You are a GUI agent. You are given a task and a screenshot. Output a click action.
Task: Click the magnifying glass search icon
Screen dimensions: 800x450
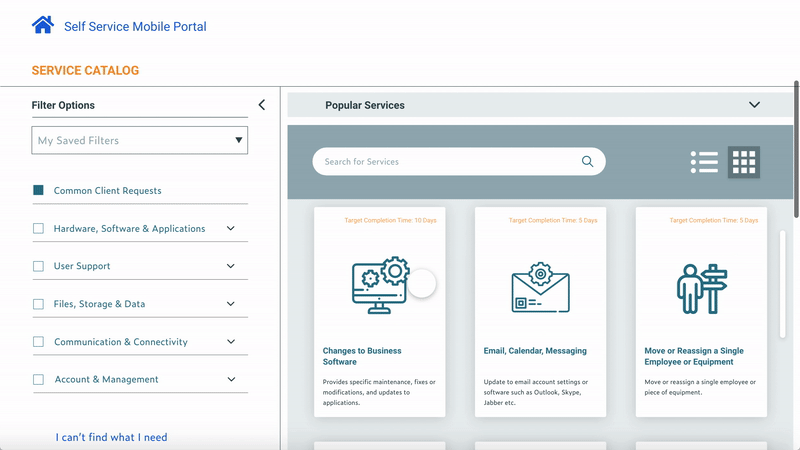[587, 162]
